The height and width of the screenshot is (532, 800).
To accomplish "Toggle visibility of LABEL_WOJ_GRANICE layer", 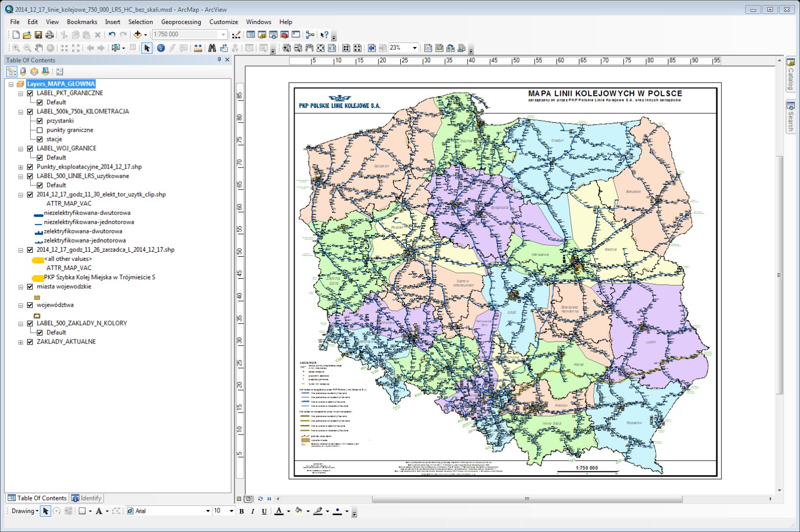I will point(30,148).
